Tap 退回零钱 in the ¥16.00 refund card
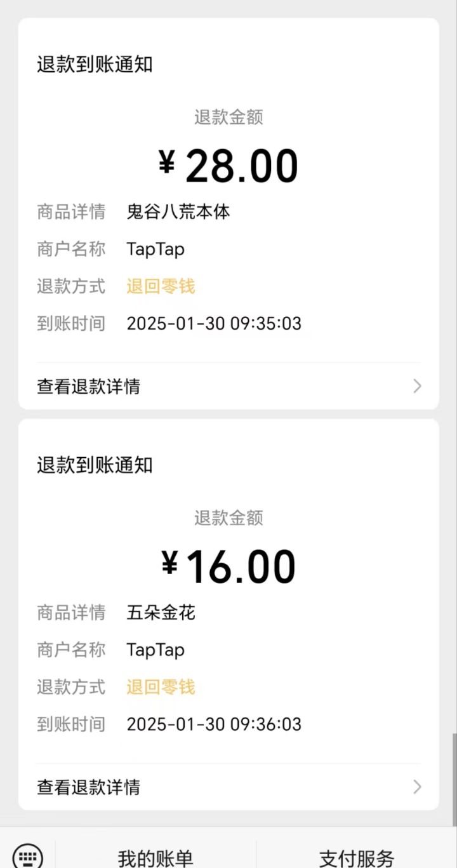The height and width of the screenshot is (868, 457). tap(161, 687)
